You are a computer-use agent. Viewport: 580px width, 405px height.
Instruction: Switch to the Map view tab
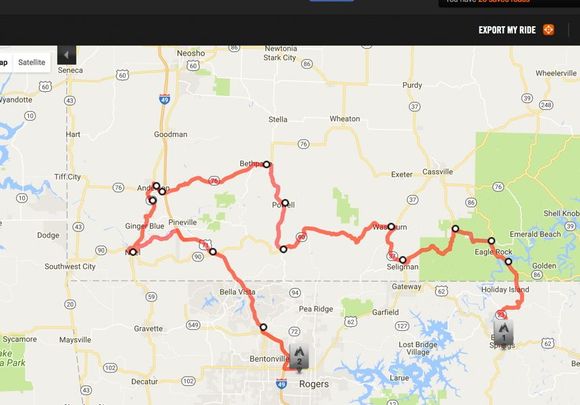4,62
